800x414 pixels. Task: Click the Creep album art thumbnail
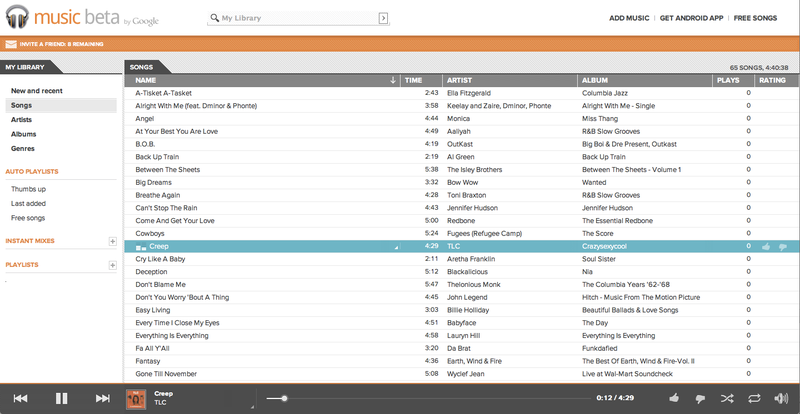(136, 399)
